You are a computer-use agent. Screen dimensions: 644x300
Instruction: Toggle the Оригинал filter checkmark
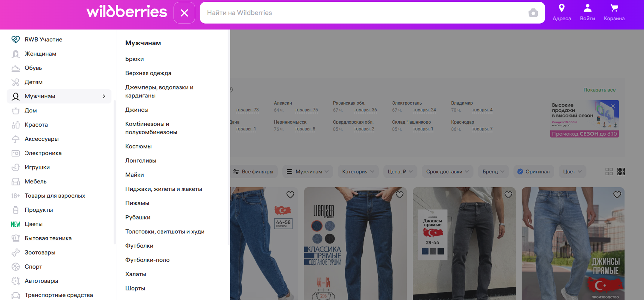pos(520,172)
